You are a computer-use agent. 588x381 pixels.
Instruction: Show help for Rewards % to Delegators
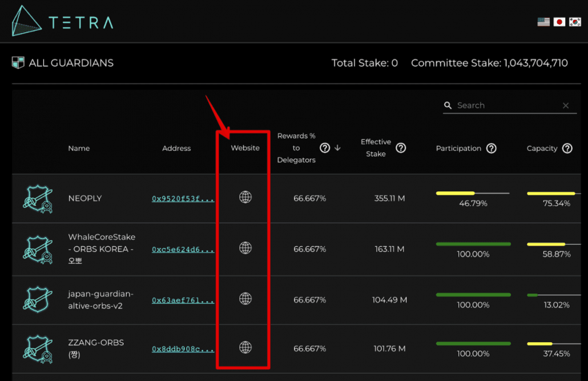325,148
